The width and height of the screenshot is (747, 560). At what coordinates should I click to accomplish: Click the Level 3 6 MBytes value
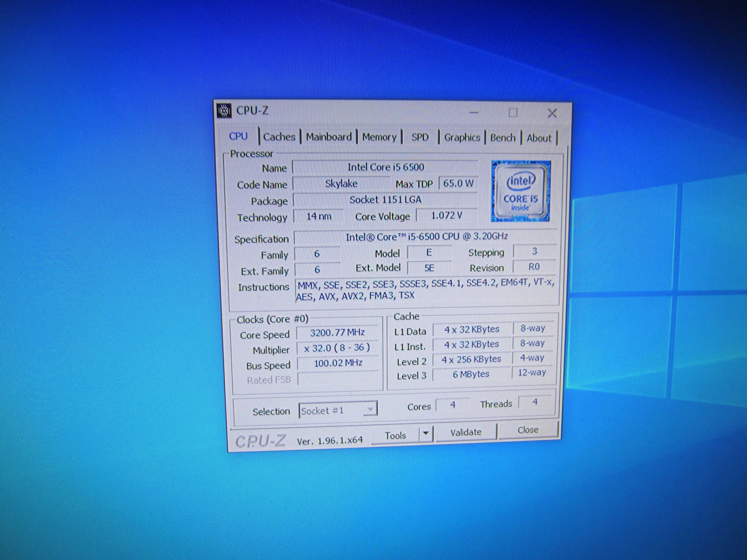click(x=472, y=374)
